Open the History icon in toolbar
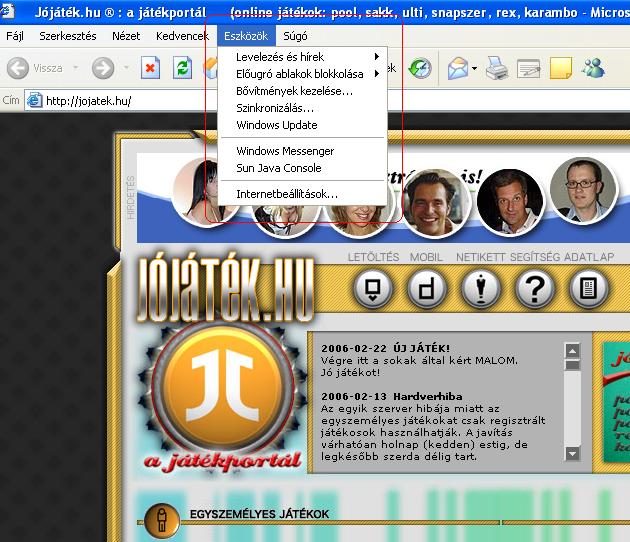Viewport: 630px width, 542px height. point(420,68)
